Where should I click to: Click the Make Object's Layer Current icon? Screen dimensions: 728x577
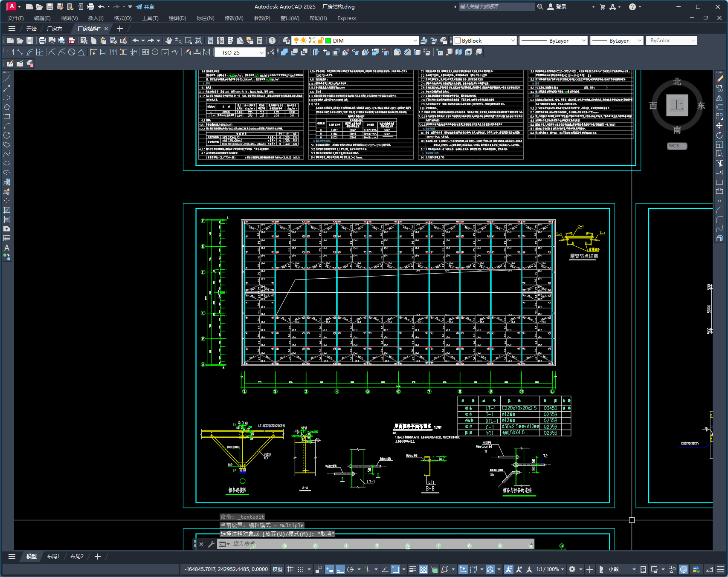click(424, 40)
